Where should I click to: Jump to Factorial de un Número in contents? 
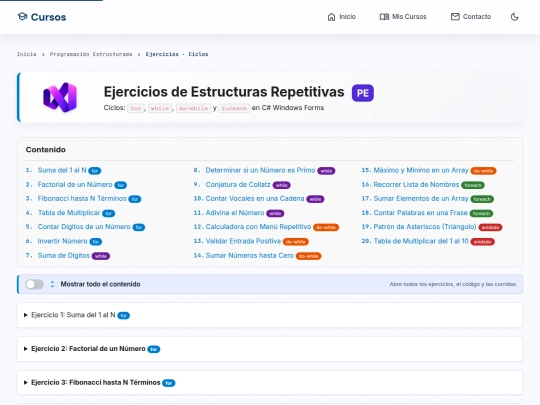(75, 185)
